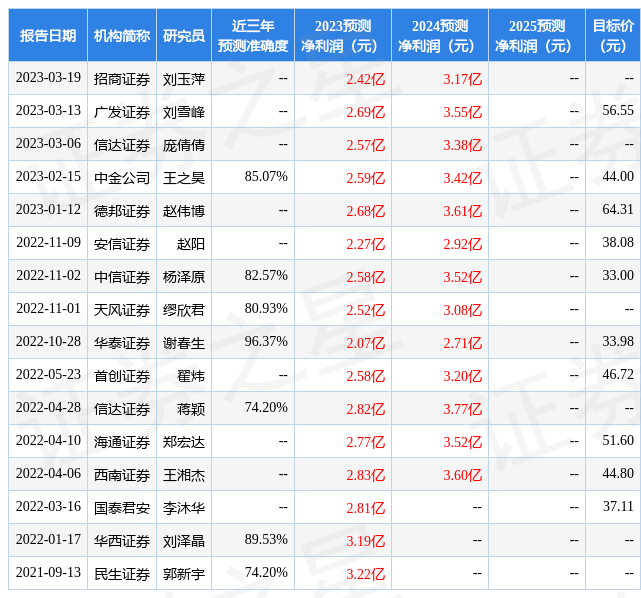
Task: Click target price 56.55
Action: tap(618, 110)
